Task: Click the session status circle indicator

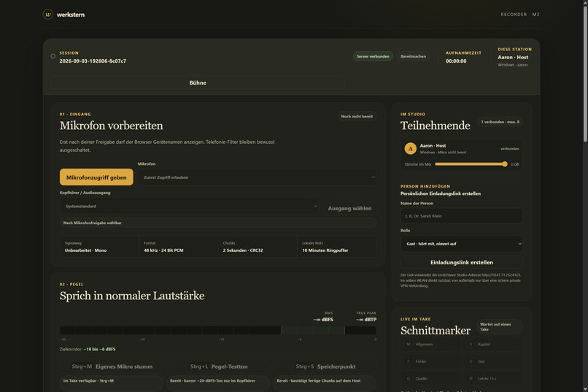Action: tap(53, 56)
